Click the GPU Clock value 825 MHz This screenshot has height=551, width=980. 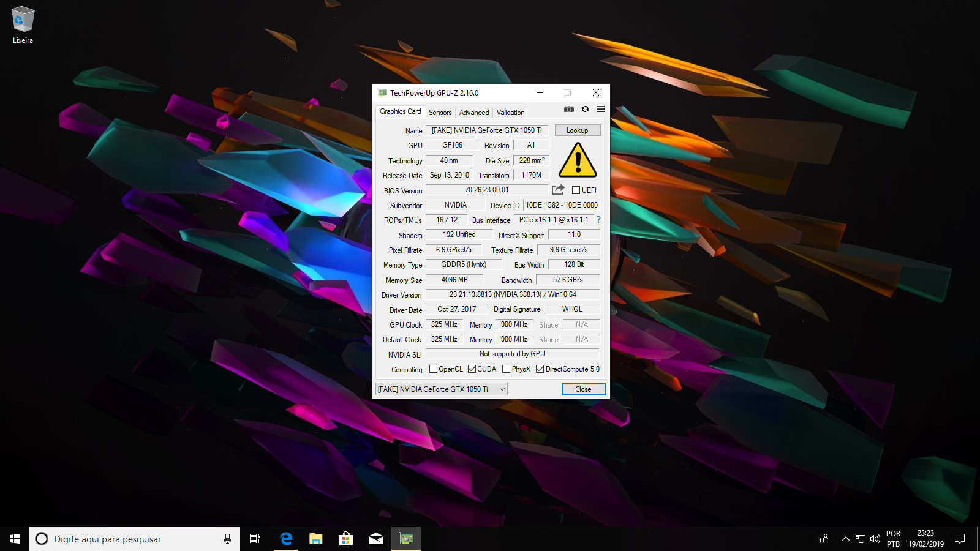pos(444,324)
